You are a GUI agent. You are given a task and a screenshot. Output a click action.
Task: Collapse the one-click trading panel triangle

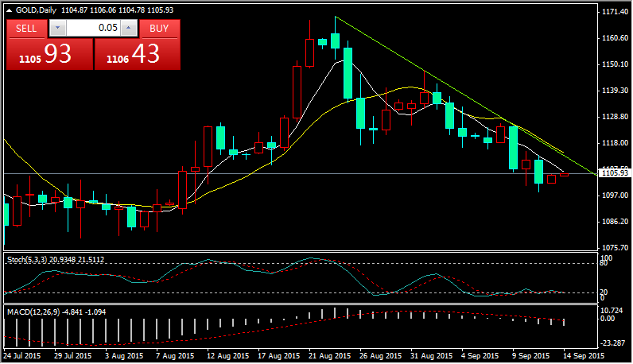coord(9,7)
